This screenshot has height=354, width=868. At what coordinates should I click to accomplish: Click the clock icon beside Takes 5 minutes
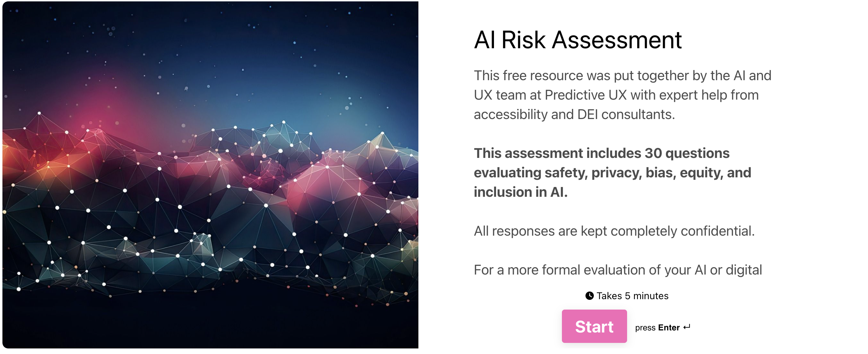point(590,295)
